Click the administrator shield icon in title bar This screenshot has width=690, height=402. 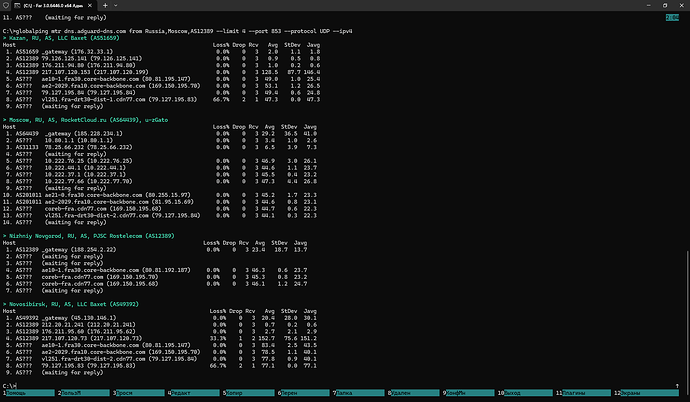tap(5, 5)
